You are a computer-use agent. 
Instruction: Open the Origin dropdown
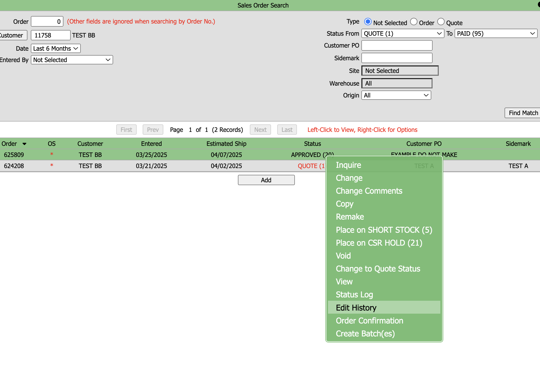coord(396,95)
